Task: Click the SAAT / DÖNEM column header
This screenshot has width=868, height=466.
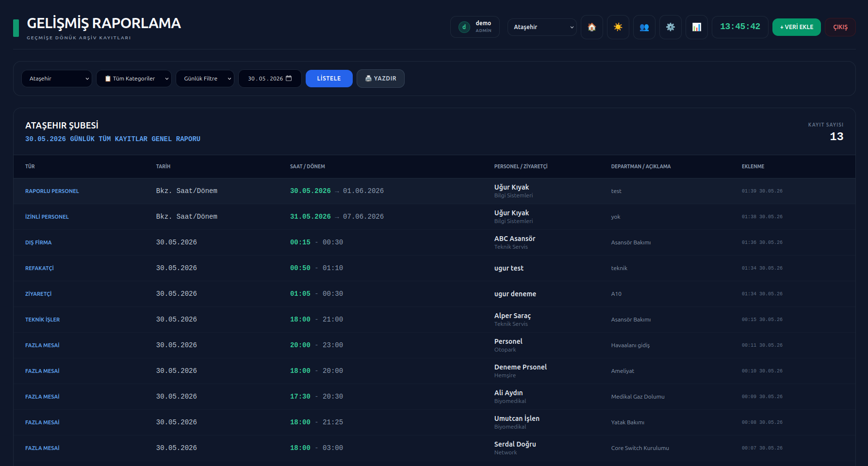Action: [308, 166]
